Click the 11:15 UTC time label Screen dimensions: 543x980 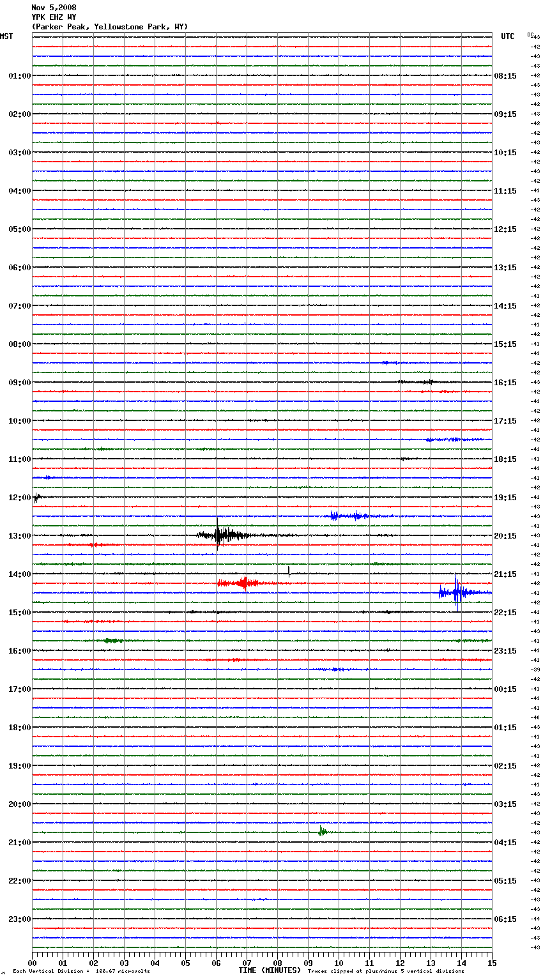click(x=505, y=191)
